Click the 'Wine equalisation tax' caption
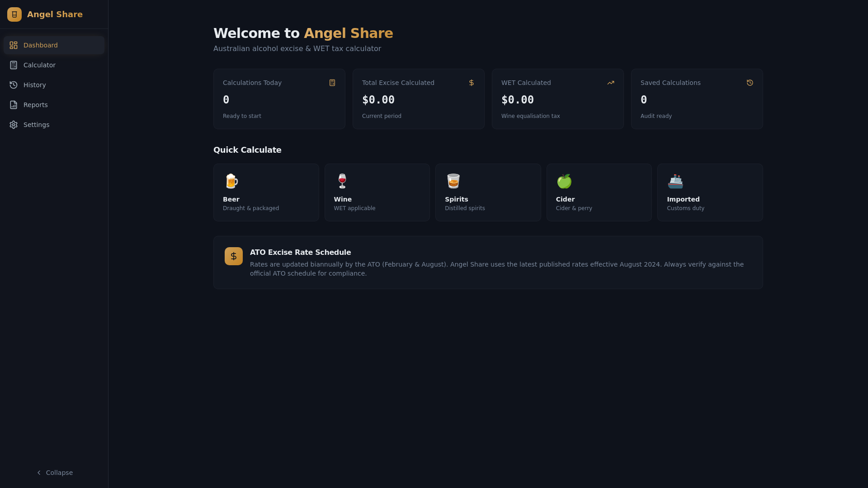 point(531,116)
